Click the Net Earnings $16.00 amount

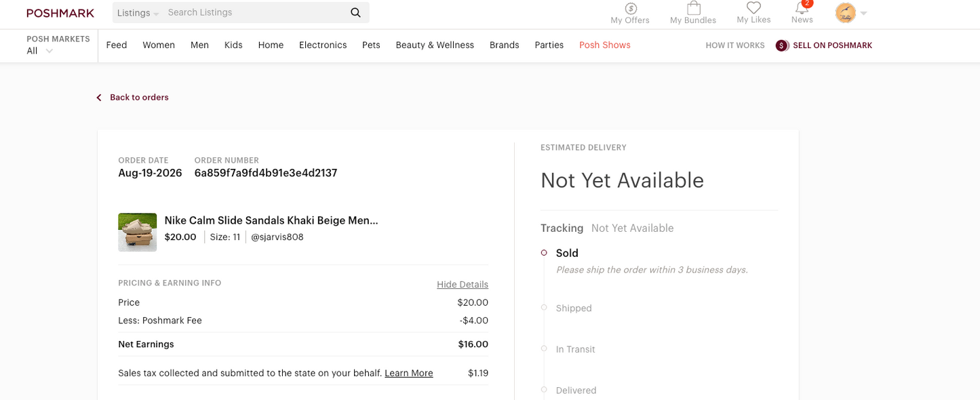pos(473,344)
